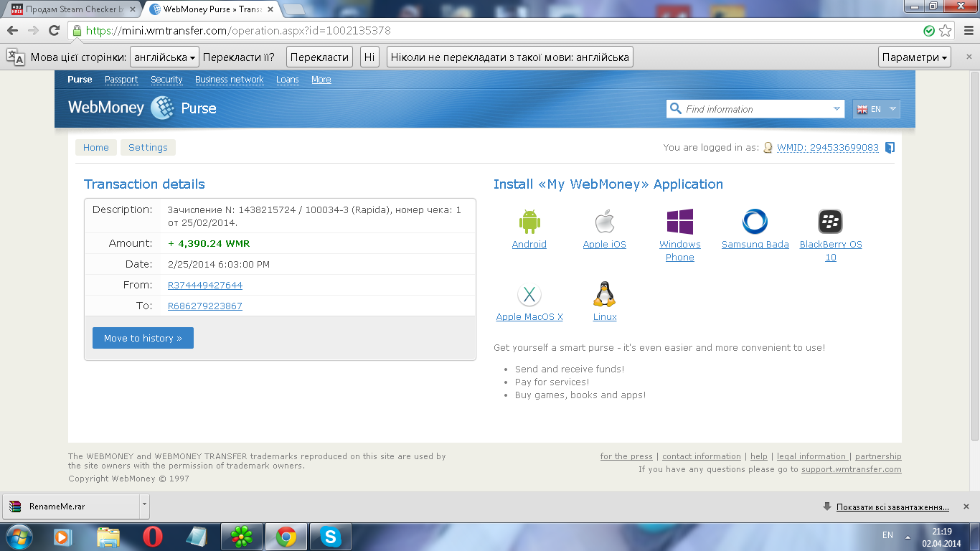Select the Linux penguin icon
The width and height of the screenshot is (980, 551).
point(605,294)
